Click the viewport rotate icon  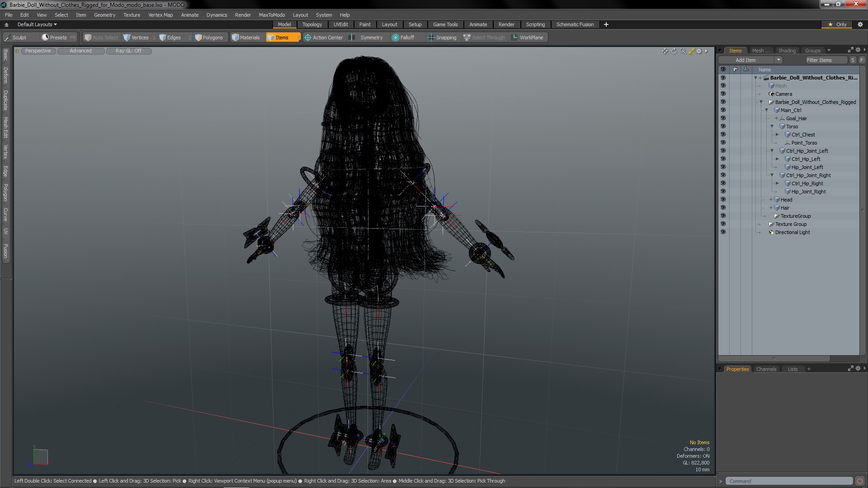click(674, 51)
